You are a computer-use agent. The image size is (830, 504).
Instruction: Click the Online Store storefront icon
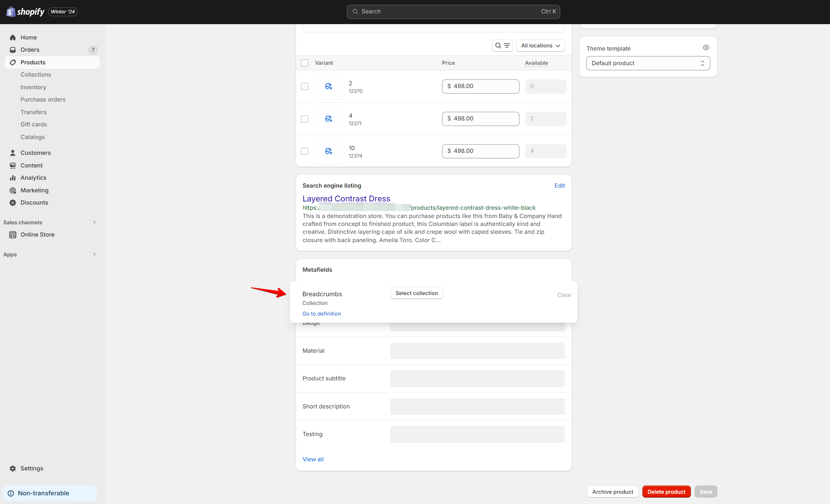(x=13, y=235)
